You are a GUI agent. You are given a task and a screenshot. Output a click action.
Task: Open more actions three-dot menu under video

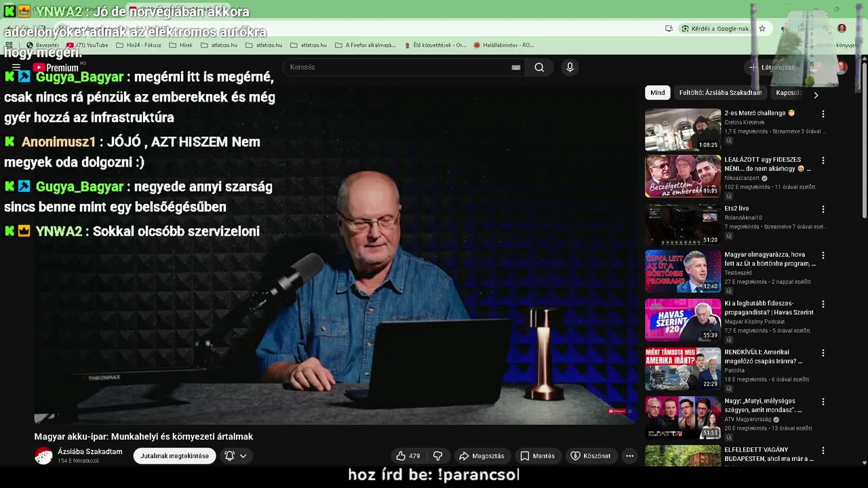629,456
